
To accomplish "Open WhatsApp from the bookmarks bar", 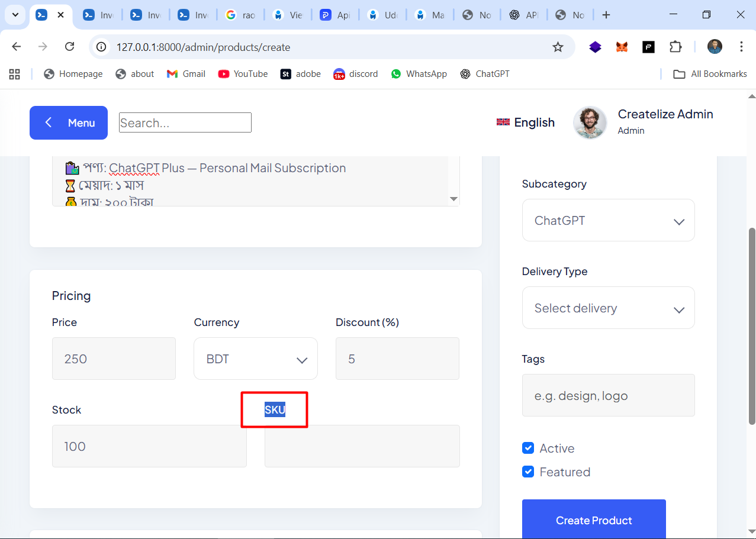I will (419, 73).
